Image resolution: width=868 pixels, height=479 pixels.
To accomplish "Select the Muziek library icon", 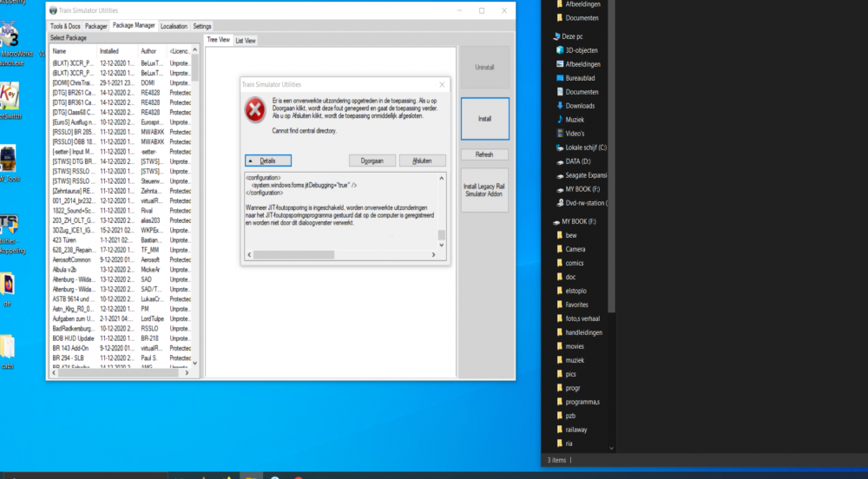I will [x=560, y=120].
